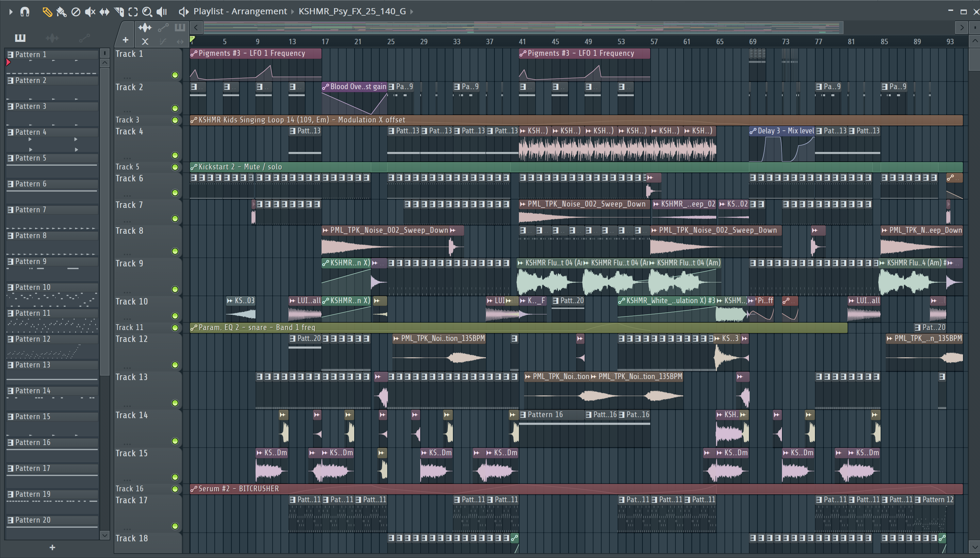Select the Track 9 header label
This screenshot has width=980, height=558.
click(x=130, y=264)
